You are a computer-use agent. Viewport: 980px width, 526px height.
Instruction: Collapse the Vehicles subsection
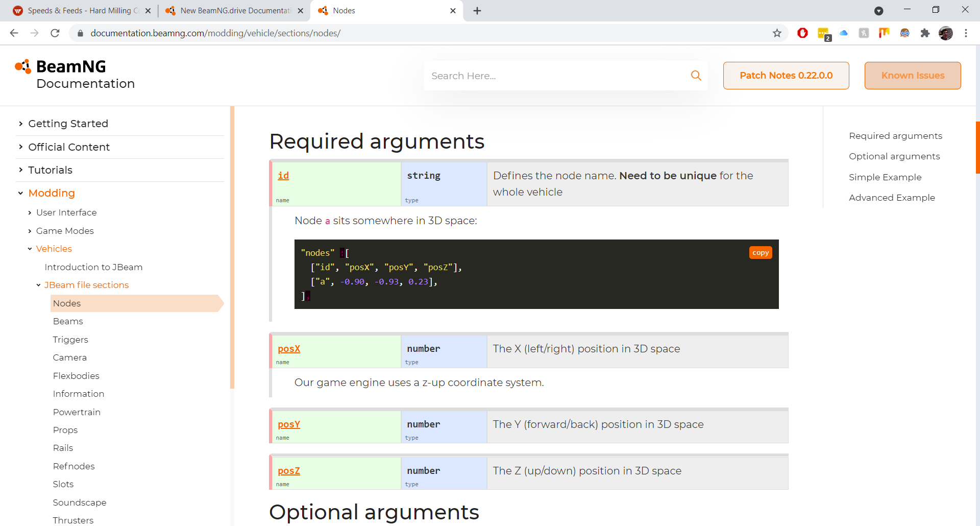point(54,249)
